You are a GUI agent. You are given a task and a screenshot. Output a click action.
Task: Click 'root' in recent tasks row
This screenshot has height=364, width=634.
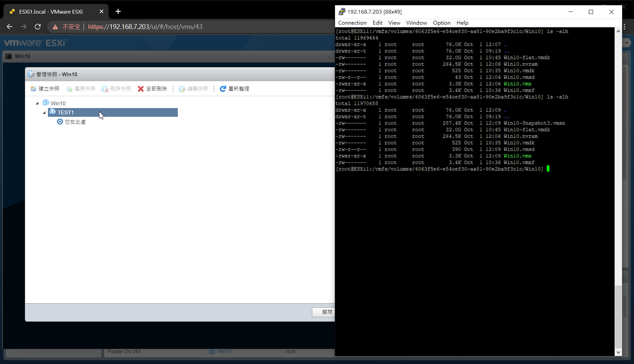pos(291,351)
